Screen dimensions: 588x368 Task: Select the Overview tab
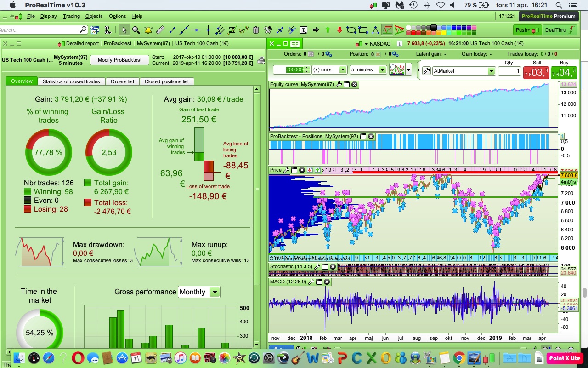click(x=22, y=81)
